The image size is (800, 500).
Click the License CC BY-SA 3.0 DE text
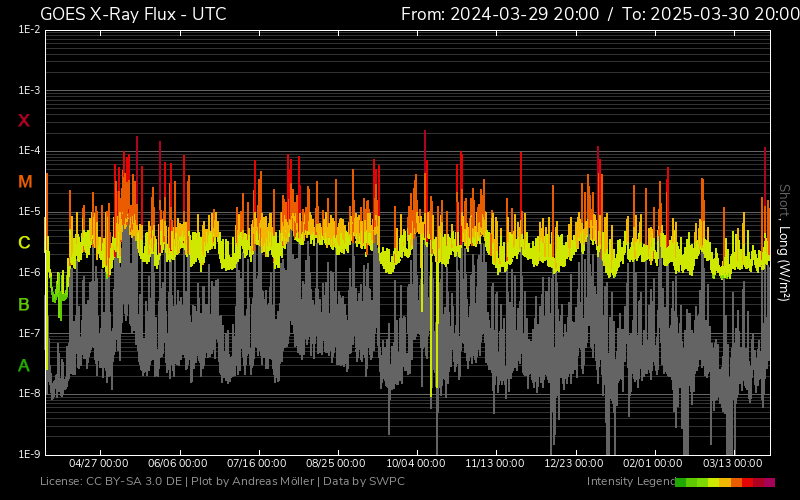pyautogui.click(x=112, y=482)
